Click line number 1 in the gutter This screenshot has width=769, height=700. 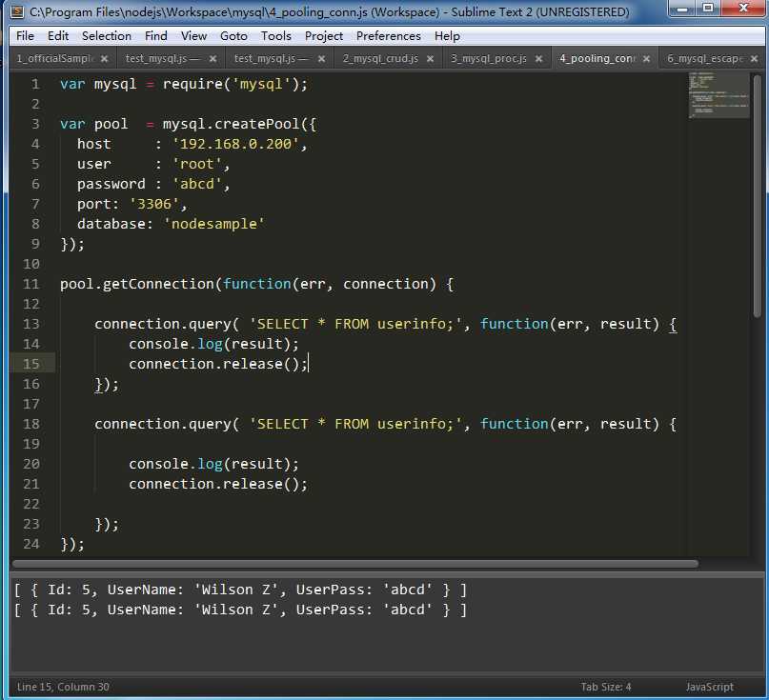(35, 85)
